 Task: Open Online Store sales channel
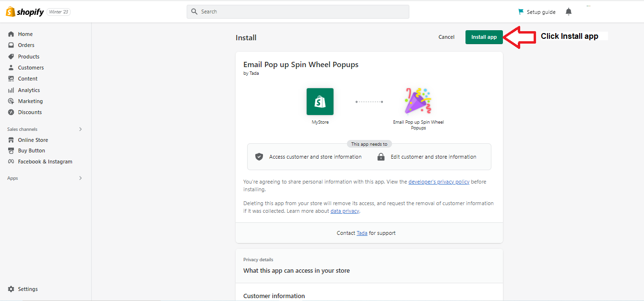tap(33, 140)
